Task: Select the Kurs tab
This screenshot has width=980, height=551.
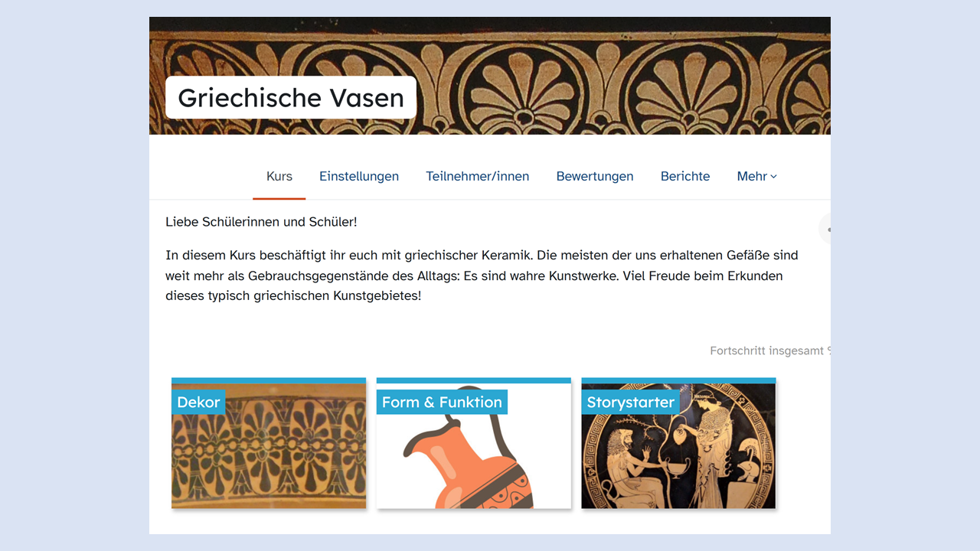Action: pyautogui.click(x=279, y=176)
